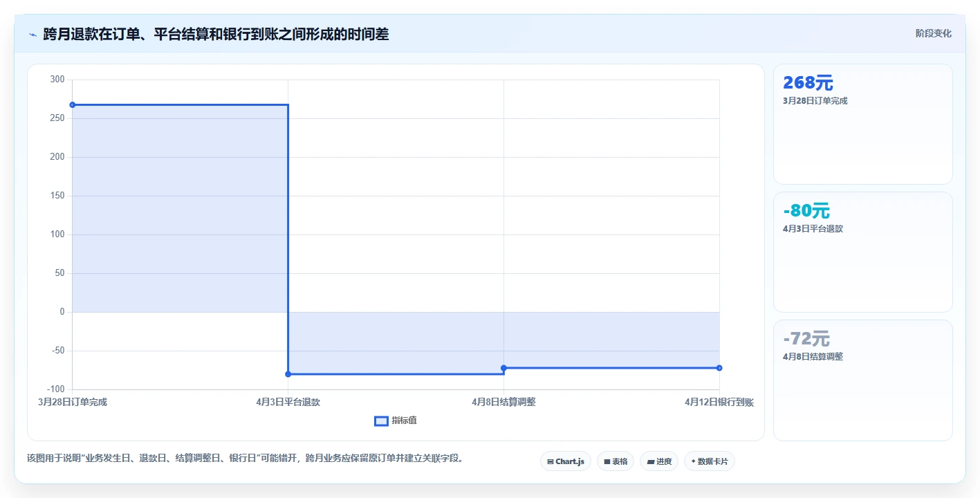The image size is (980, 498).
Task: Click the y-axis value -100
Action: click(55, 389)
